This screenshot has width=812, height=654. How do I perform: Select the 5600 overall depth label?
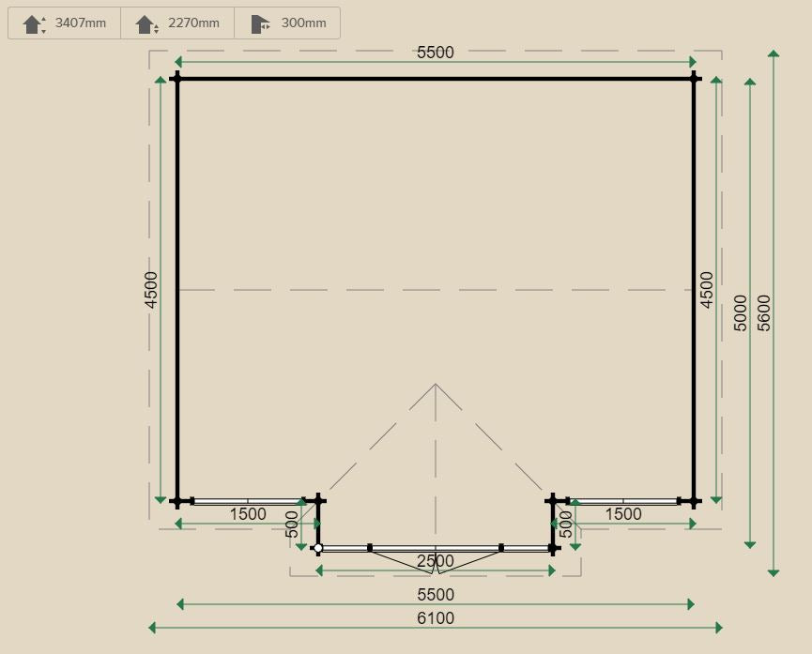click(763, 313)
